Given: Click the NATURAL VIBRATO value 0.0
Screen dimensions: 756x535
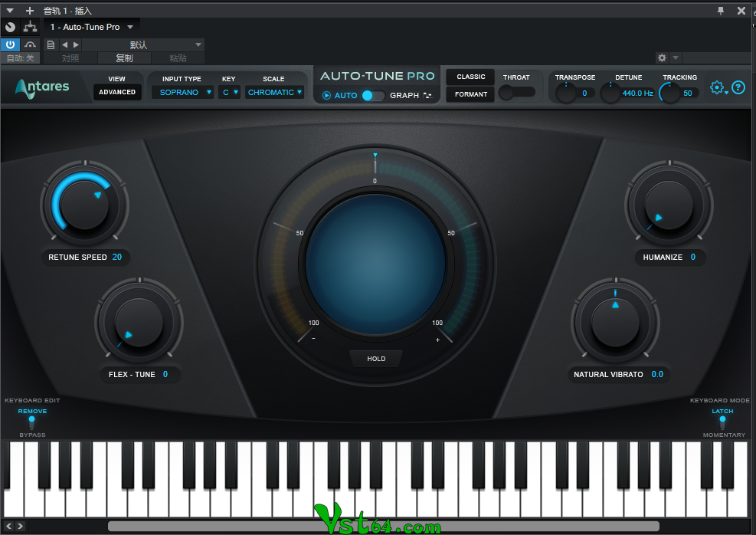Looking at the screenshot, I should click(657, 374).
